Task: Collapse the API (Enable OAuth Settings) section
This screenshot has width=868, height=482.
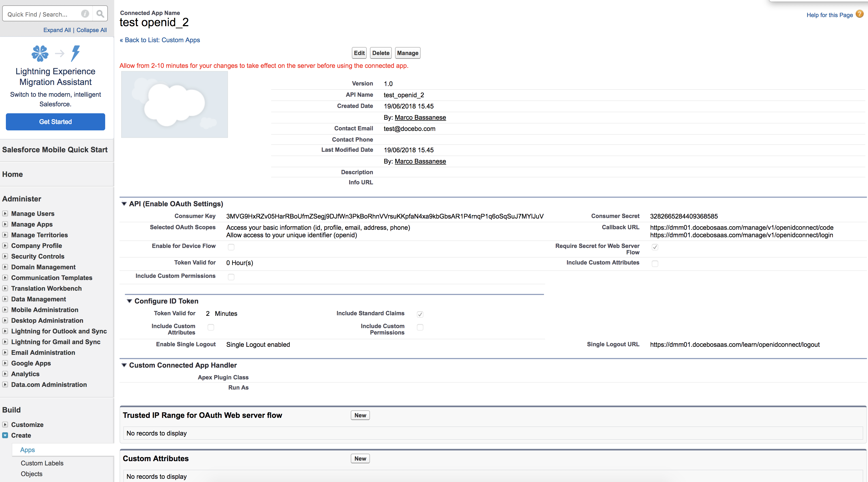Action: click(124, 204)
